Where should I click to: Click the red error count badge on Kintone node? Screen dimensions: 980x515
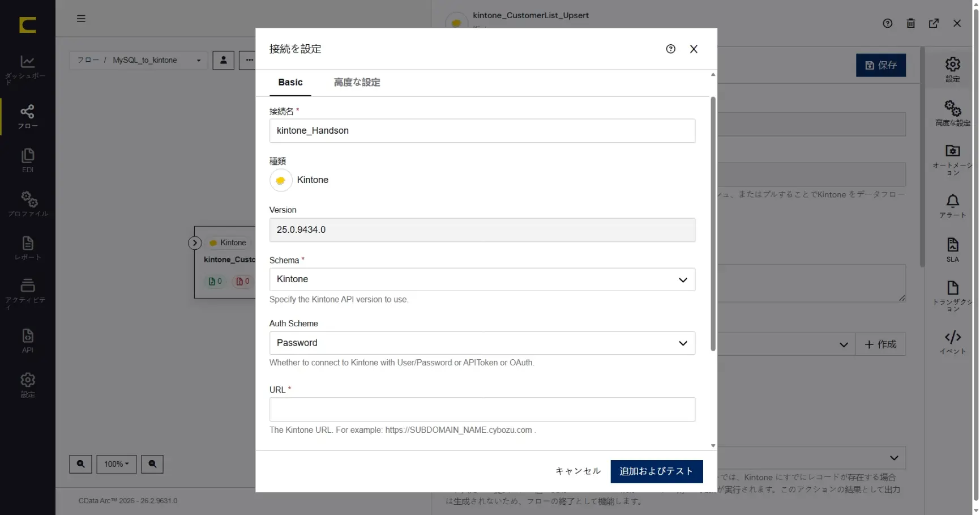pos(242,281)
